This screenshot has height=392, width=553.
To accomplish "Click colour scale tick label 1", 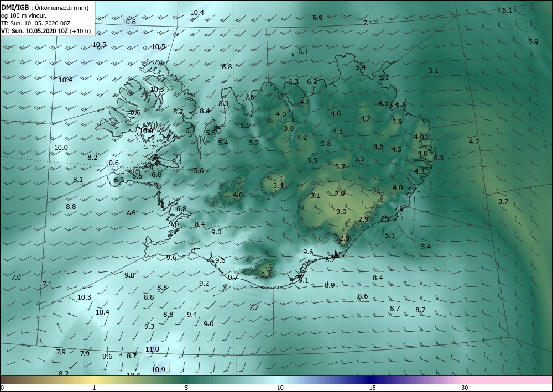I will point(94,388).
